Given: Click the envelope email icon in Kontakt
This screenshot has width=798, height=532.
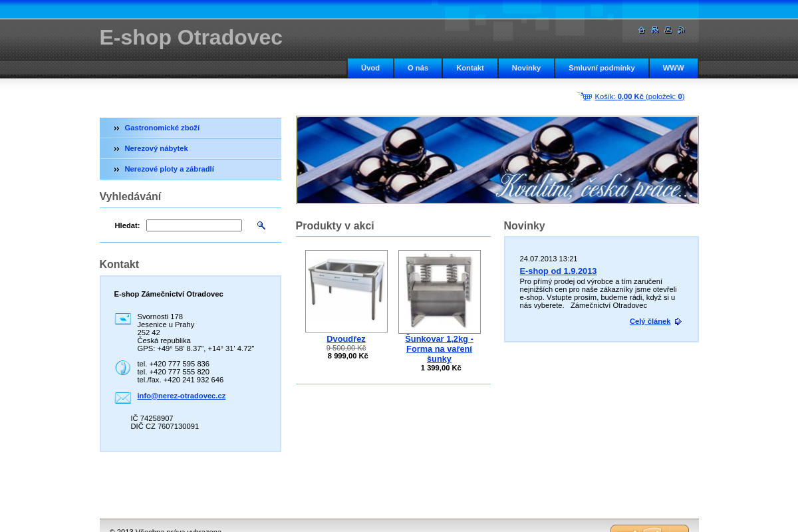Looking at the screenshot, I should point(122,398).
